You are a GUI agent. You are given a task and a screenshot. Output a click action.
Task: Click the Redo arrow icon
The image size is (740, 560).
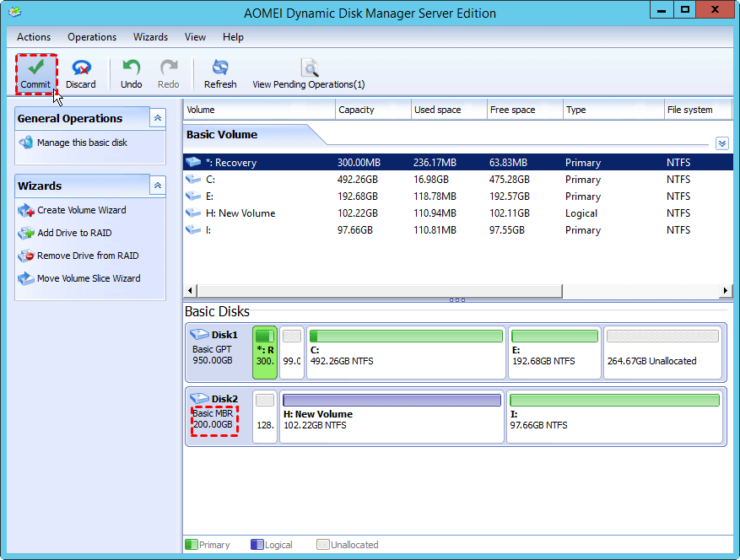pos(169,67)
